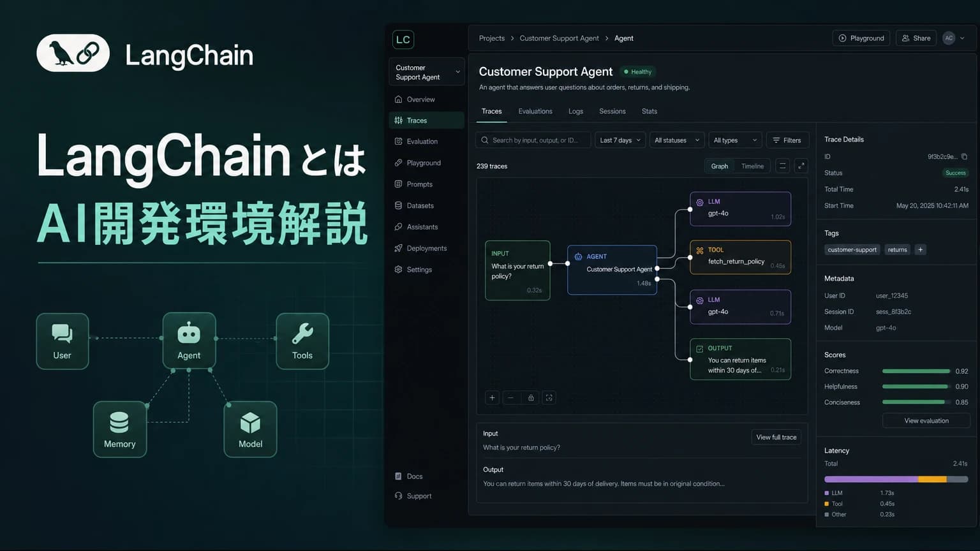Click the user_12345 value
Image resolution: width=980 pixels, height=551 pixels.
coord(892,296)
